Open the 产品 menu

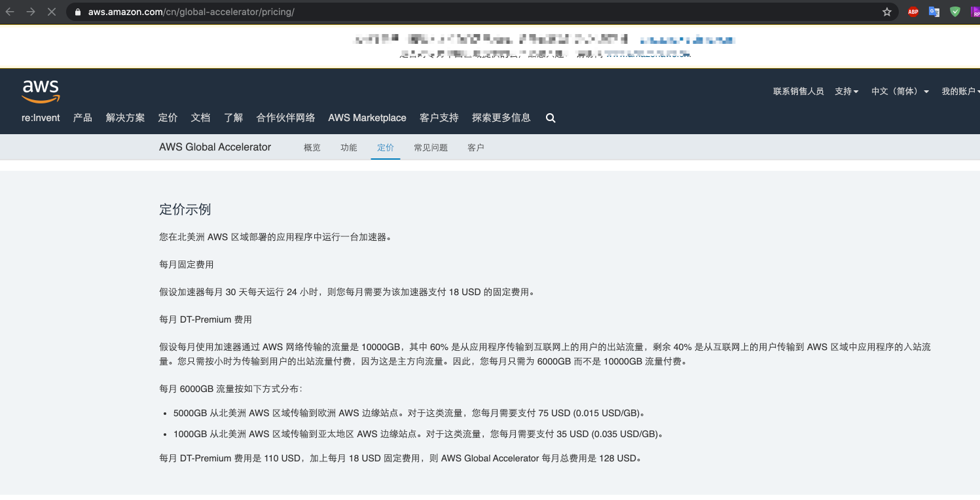click(82, 118)
